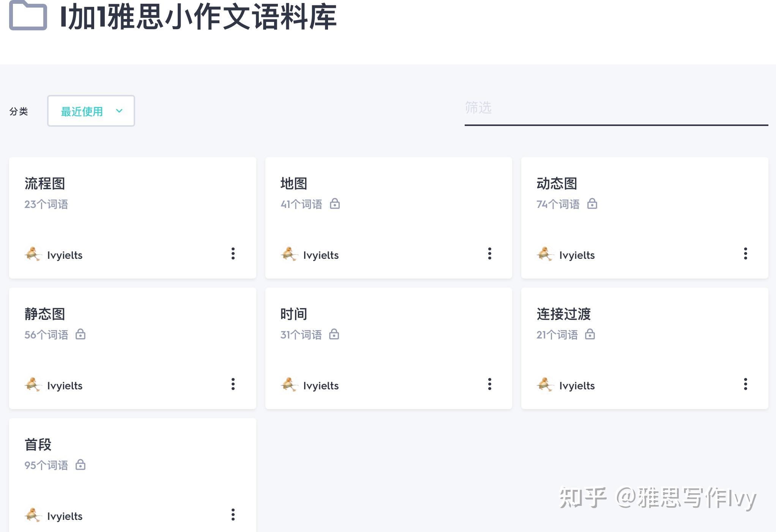Open the three-dot menu on 时间 card

pyautogui.click(x=489, y=384)
